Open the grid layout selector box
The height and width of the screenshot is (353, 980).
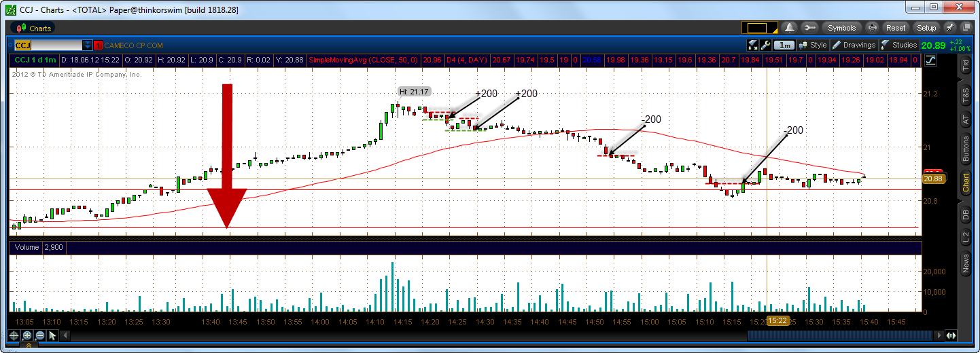[760, 28]
